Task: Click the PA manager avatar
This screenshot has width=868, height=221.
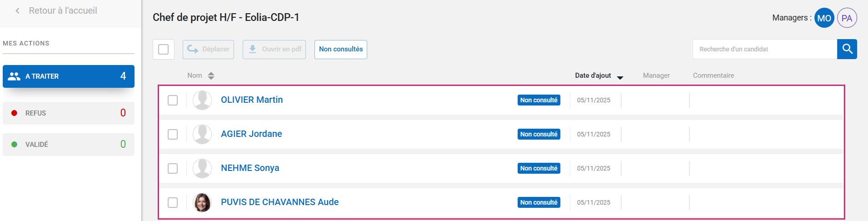Action: pos(847,18)
